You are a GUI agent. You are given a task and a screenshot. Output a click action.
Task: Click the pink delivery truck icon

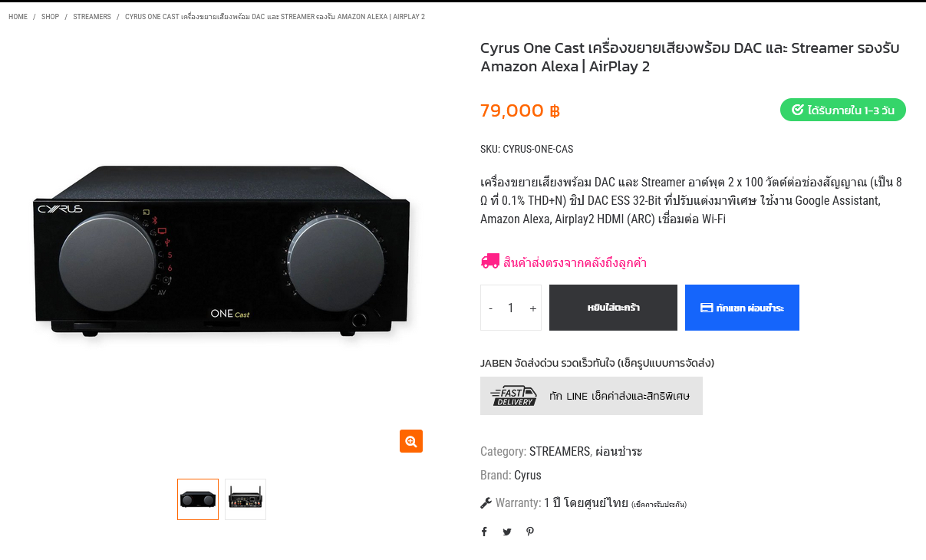(x=490, y=262)
